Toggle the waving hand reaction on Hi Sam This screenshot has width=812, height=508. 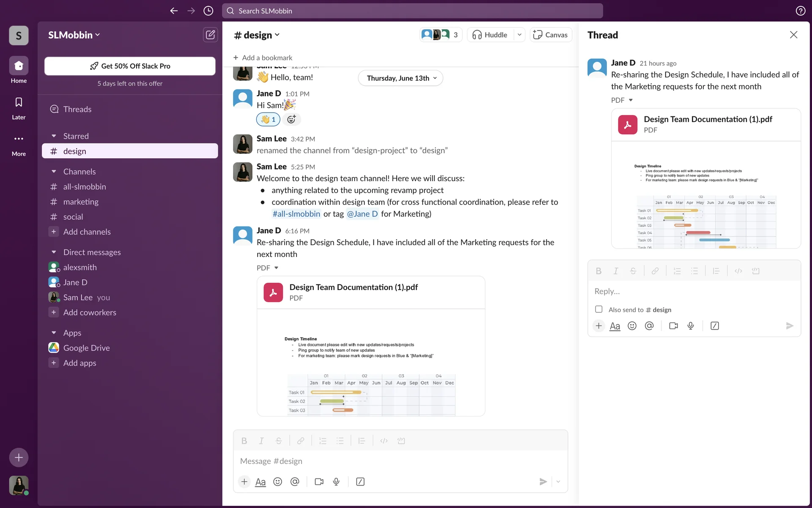268,119
